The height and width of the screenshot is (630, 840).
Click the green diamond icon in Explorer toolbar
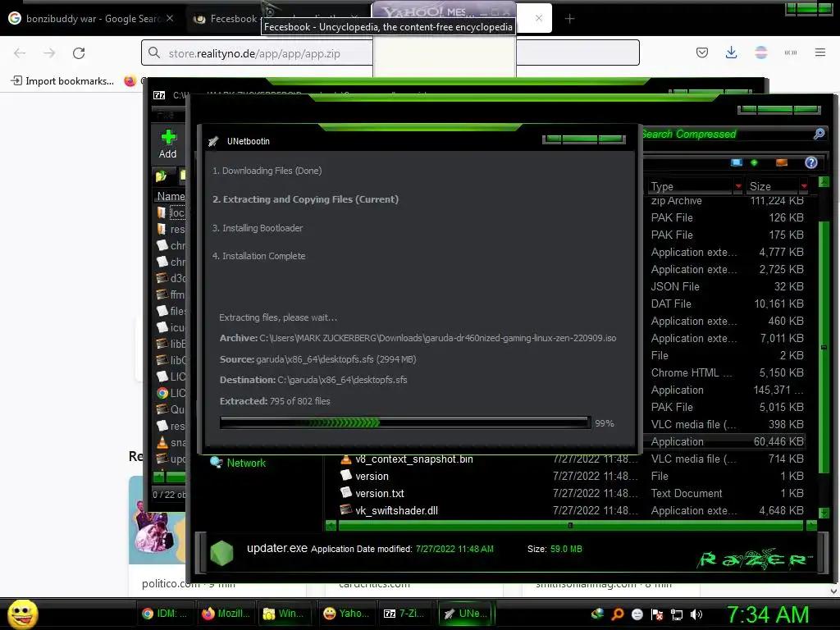pos(755,163)
